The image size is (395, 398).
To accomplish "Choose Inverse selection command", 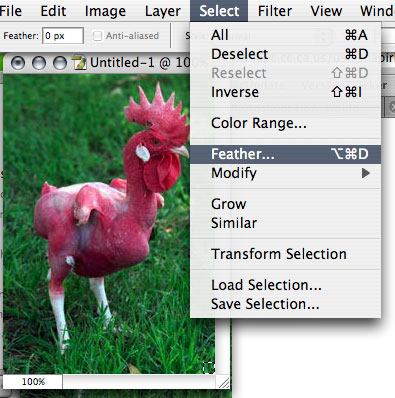I will (285, 92).
